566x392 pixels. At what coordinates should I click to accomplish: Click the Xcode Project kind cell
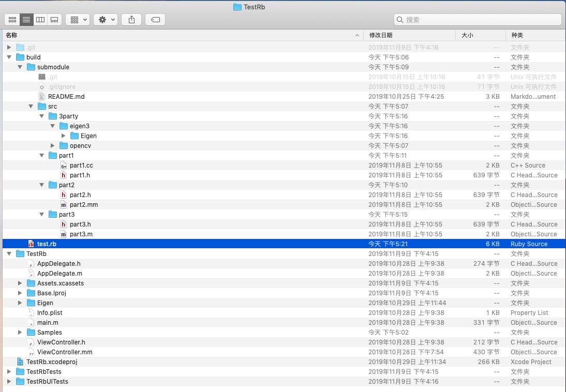pyautogui.click(x=531, y=361)
